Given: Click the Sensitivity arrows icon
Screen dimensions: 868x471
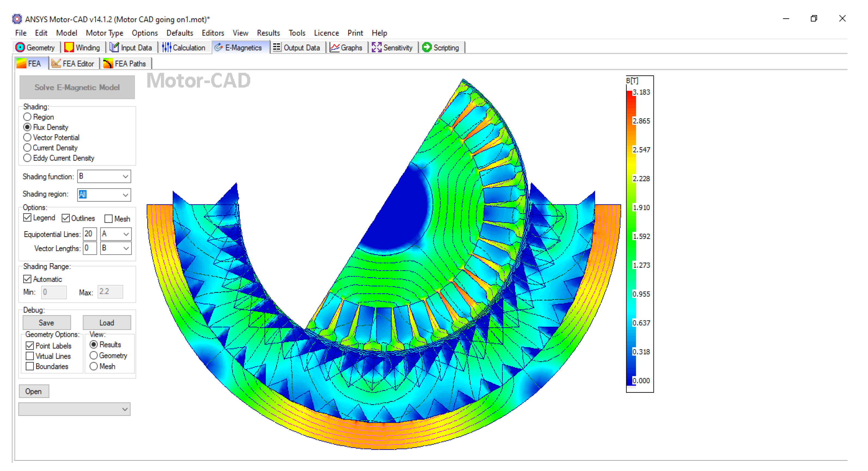Looking at the screenshot, I should [x=376, y=47].
